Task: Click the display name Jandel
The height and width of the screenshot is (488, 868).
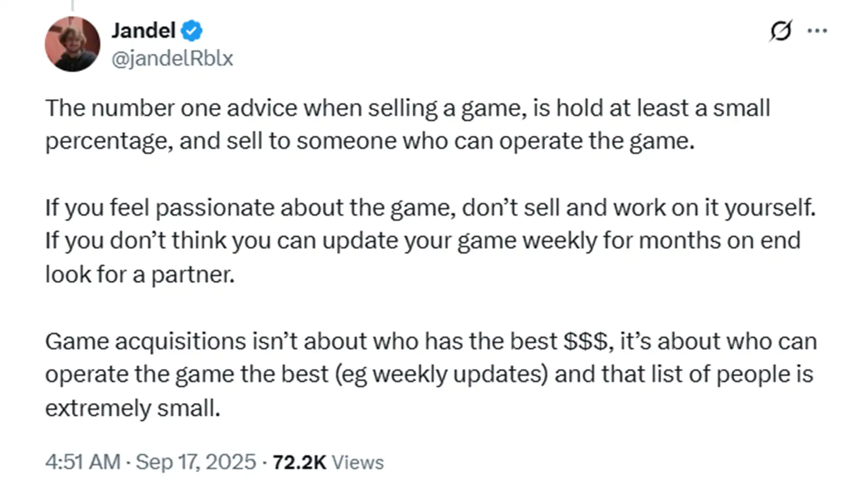Action: click(143, 31)
